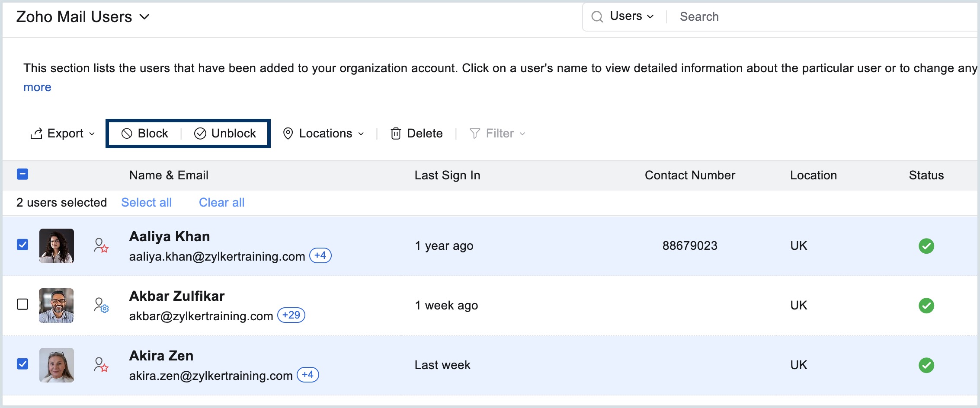
Task: Expand the Export dropdown
Action: click(x=63, y=134)
